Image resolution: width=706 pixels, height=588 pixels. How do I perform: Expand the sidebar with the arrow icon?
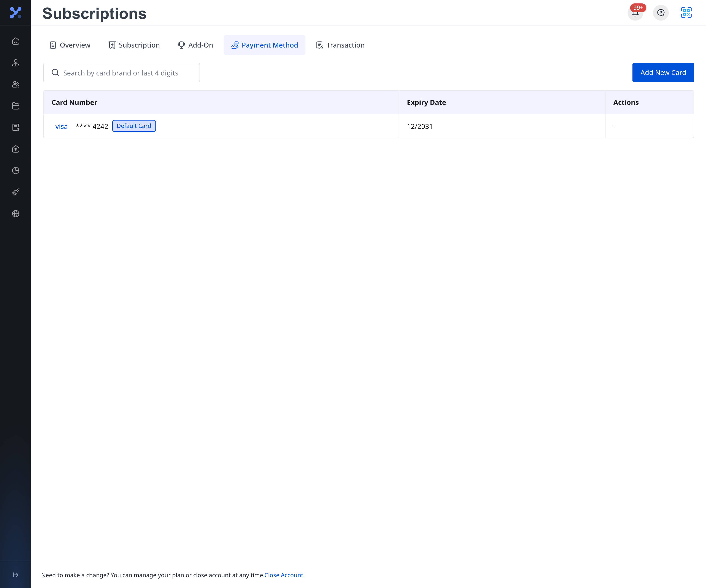coord(15,575)
